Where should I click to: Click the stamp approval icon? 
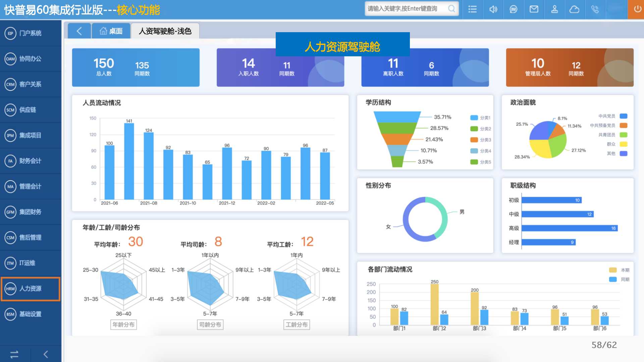pos(554,9)
